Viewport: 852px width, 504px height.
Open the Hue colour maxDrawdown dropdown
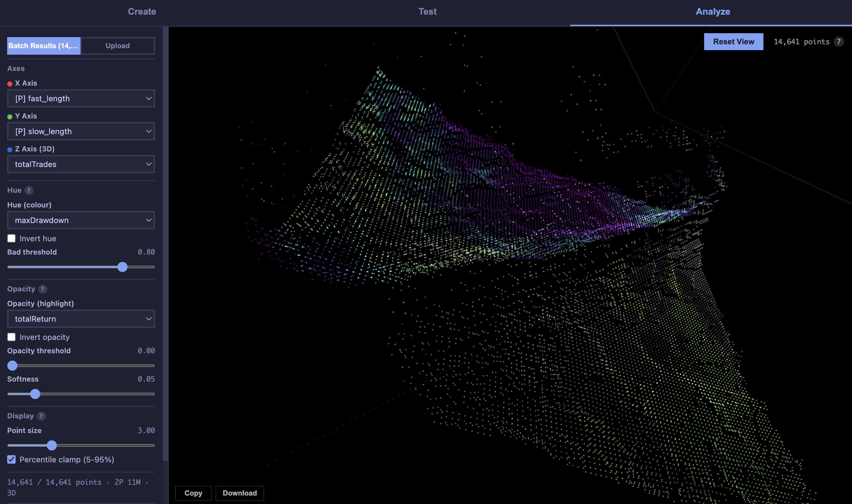pos(81,220)
